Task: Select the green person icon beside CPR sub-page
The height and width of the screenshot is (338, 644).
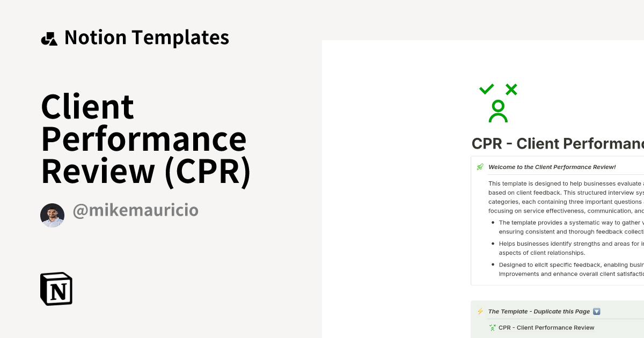Action: point(492,327)
